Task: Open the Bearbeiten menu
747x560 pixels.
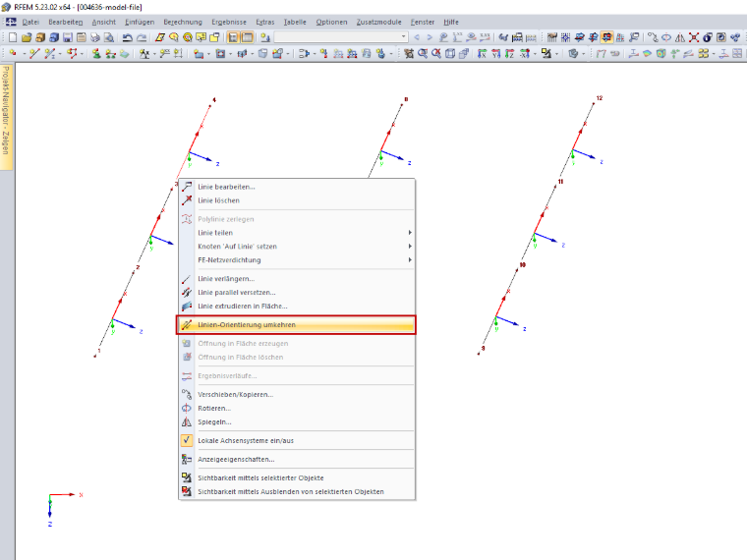Action: tap(65, 22)
